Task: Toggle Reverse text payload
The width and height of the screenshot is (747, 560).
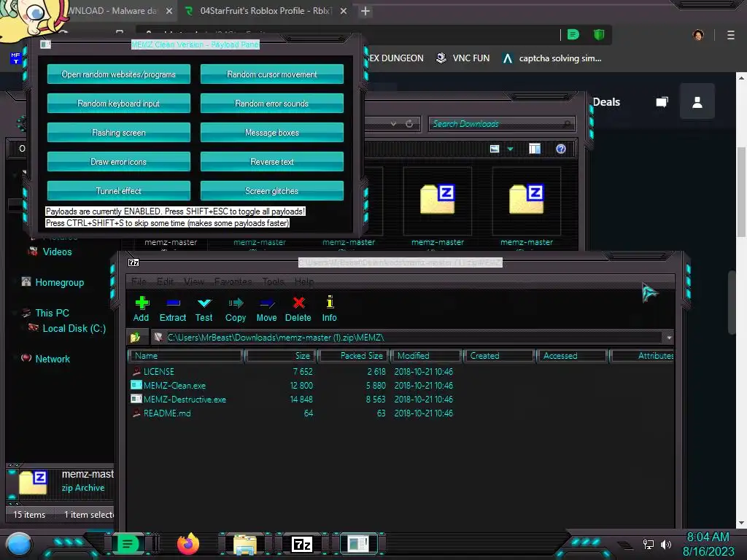Action: click(x=272, y=161)
